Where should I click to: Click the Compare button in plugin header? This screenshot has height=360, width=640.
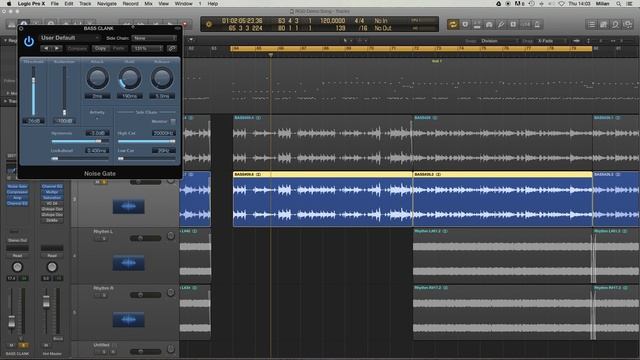77,49
